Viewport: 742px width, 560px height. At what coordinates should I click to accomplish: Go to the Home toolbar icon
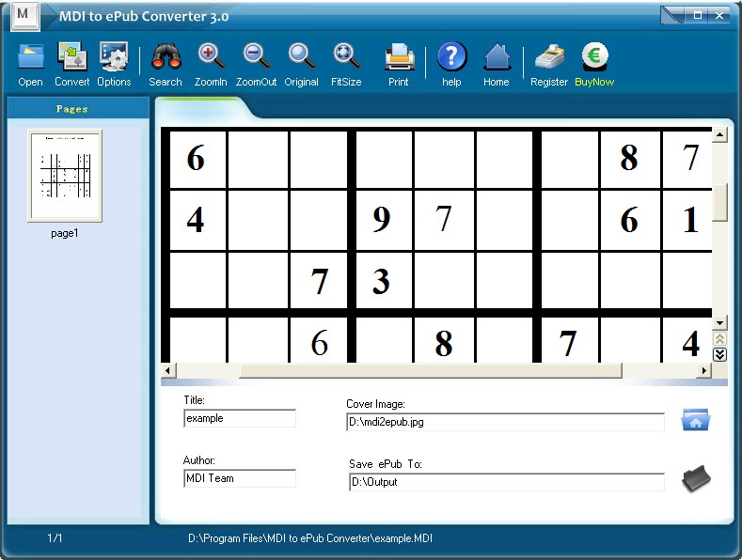[497, 58]
